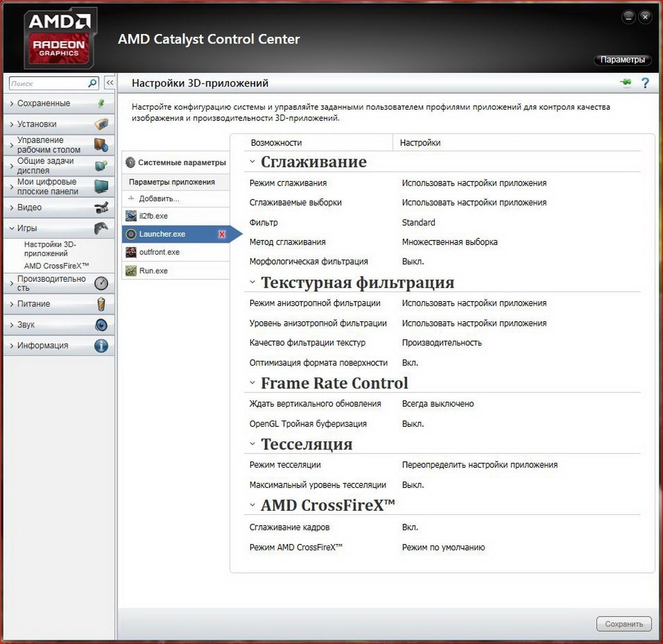Screen dimensions: 663x644
Task: Click the Launcher.exe application icon
Action: pyautogui.click(x=131, y=234)
